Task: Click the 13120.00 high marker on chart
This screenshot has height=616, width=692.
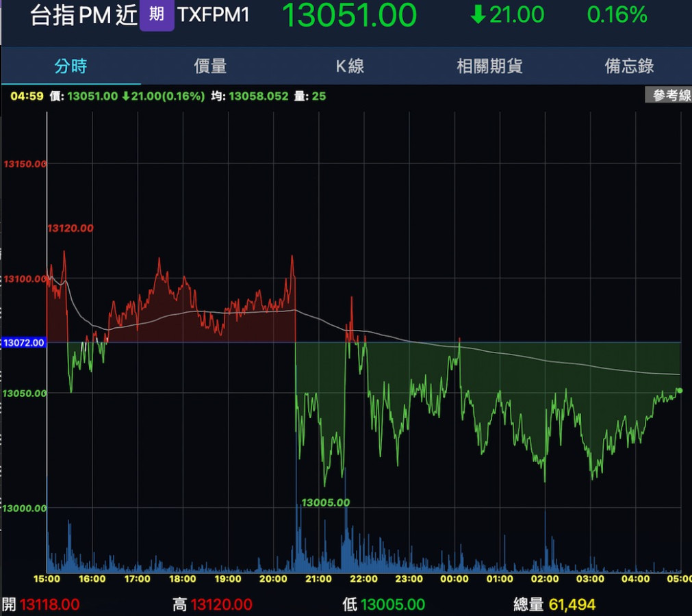Action: (71, 228)
